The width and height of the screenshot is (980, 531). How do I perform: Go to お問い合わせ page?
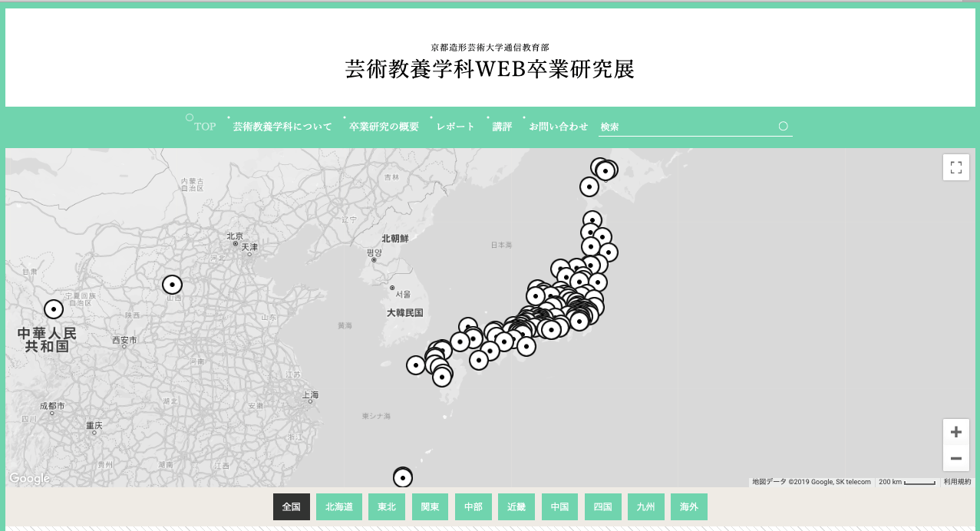click(559, 127)
